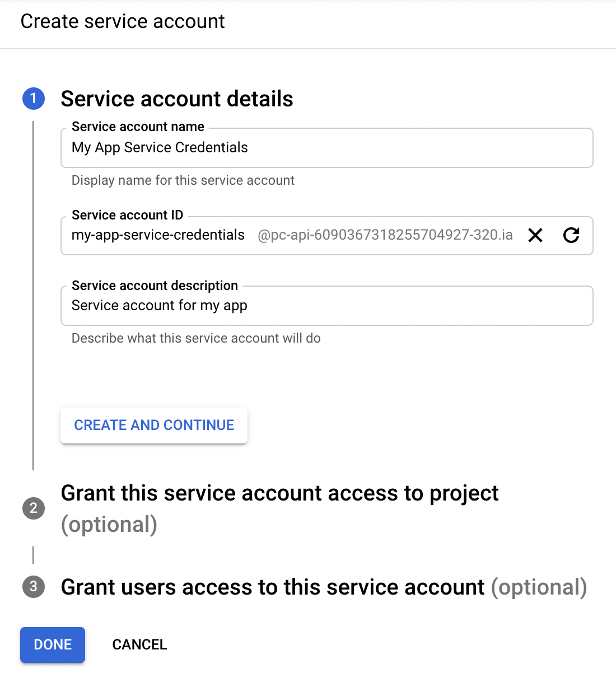Click the blue Done button
The width and height of the screenshot is (616, 692).
point(53,644)
